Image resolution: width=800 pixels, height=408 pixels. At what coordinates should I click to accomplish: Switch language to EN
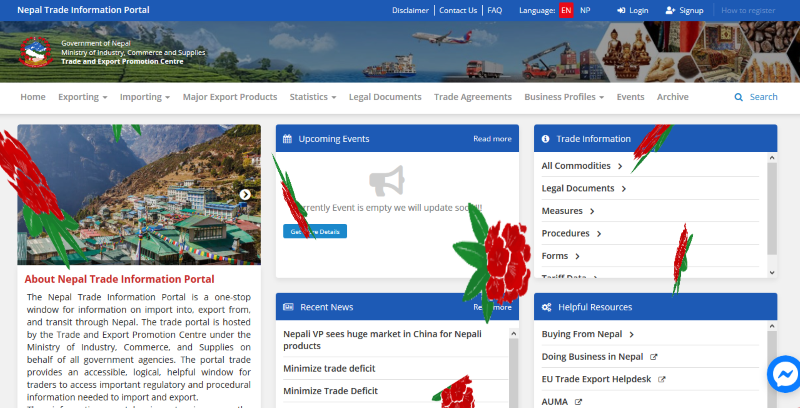566,10
